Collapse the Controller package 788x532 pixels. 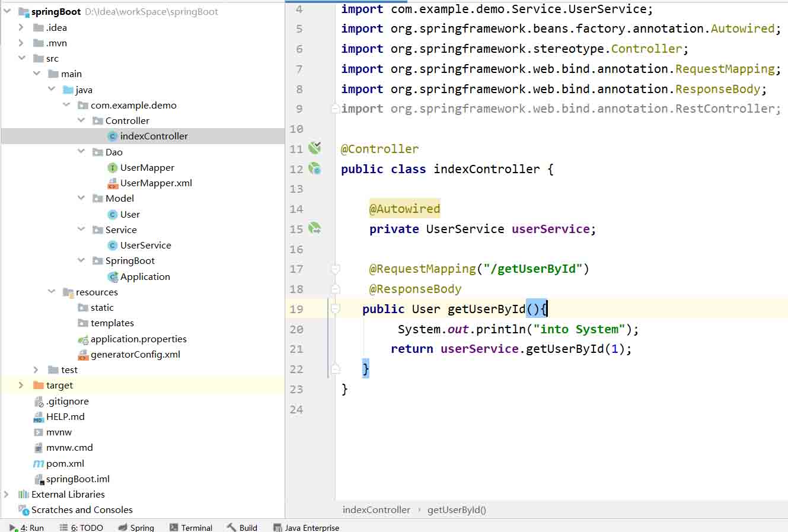[x=81, y=120]
